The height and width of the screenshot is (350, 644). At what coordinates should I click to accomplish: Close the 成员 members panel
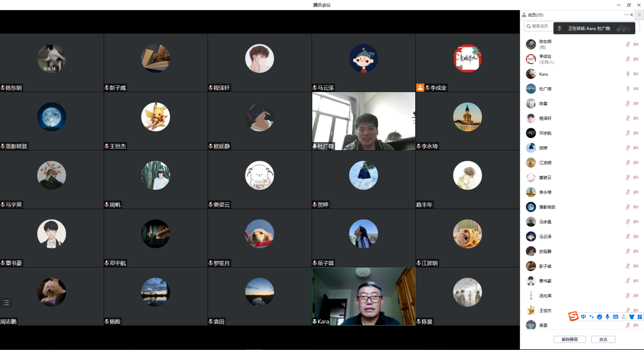(x=632, y=15)
